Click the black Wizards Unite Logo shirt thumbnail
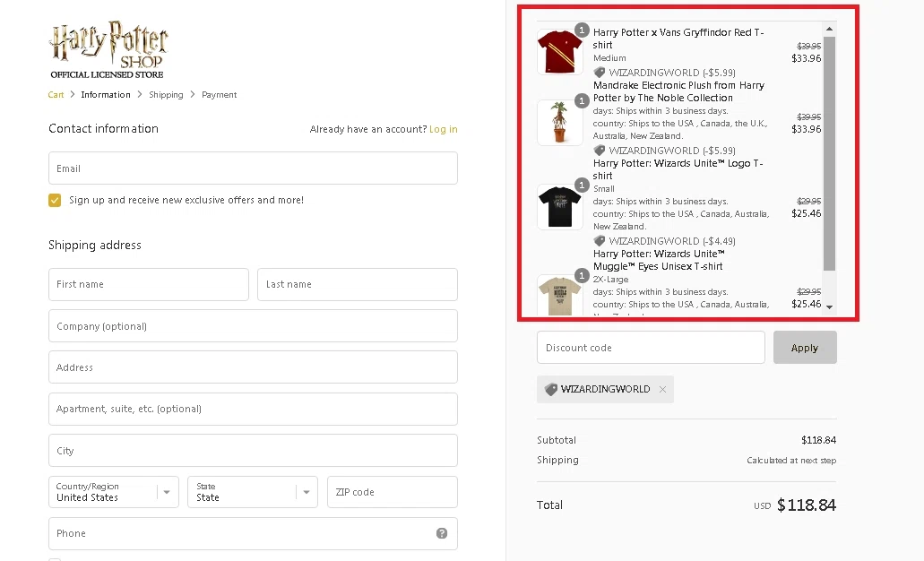Screen dimensions: 924x561 [x=560, y=207]
